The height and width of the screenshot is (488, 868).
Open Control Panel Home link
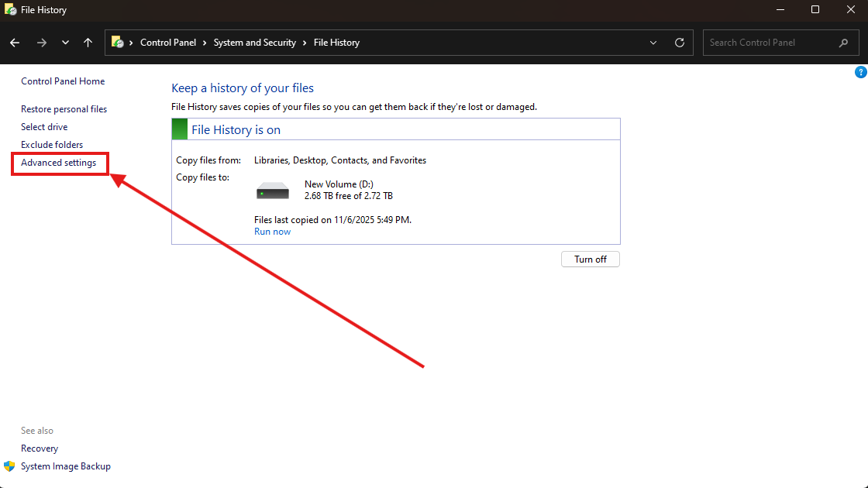click(x=63, y=81)
